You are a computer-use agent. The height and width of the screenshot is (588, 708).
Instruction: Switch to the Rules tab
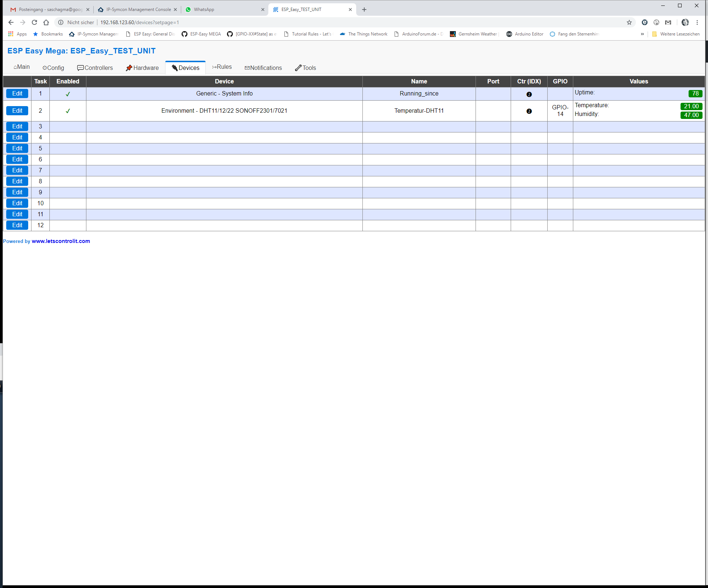[222, 67]
